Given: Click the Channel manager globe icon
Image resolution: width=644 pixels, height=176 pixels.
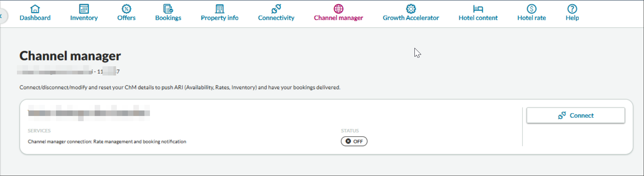Looking at the screenshot, I should 338,8.
